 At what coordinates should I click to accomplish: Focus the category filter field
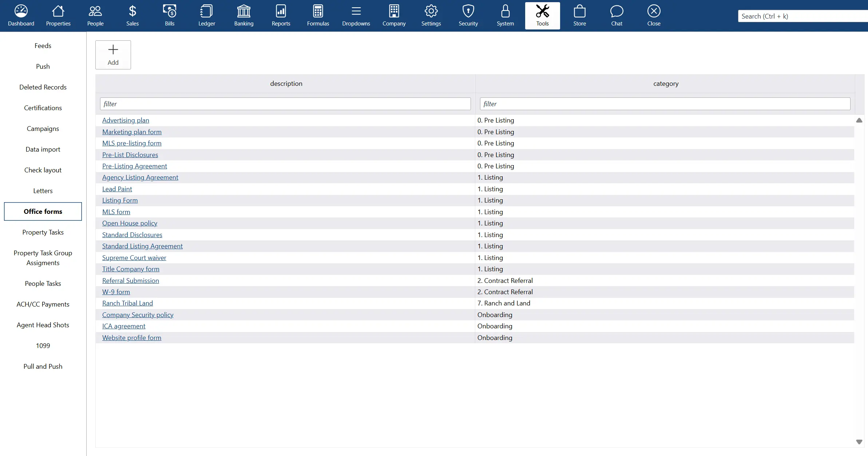click(665, 104)
